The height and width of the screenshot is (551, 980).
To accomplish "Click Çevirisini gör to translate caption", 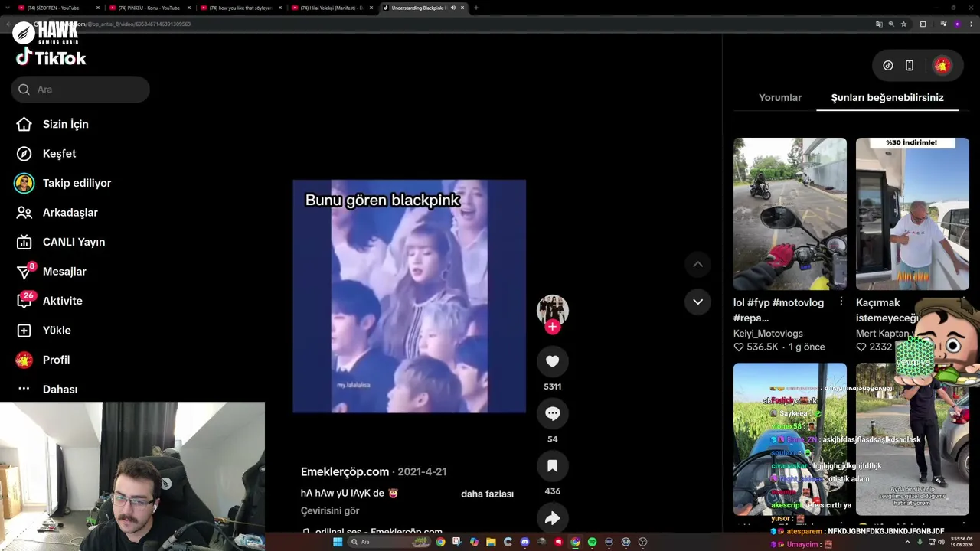I will pos(330,510).
